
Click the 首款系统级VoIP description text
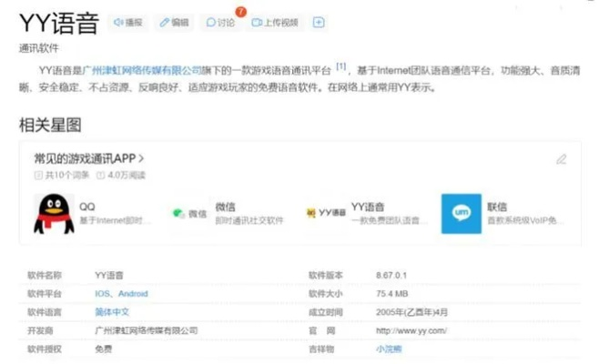525,220
